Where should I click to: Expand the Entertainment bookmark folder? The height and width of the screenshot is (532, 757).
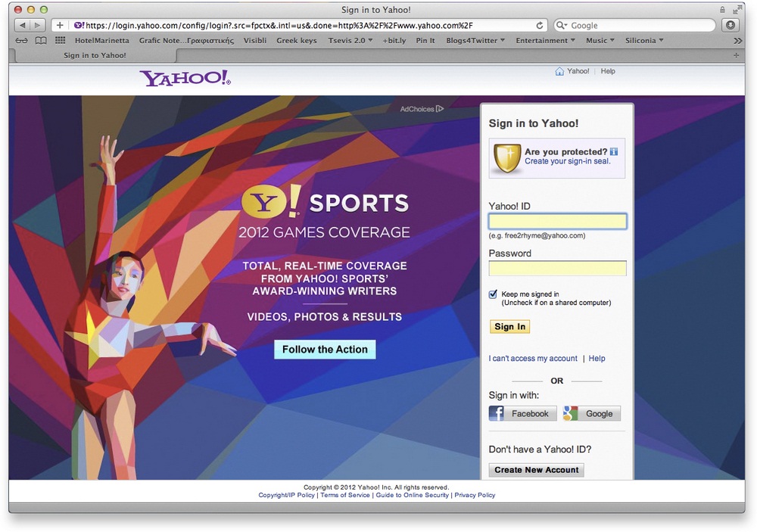click(x=546, y=41)
